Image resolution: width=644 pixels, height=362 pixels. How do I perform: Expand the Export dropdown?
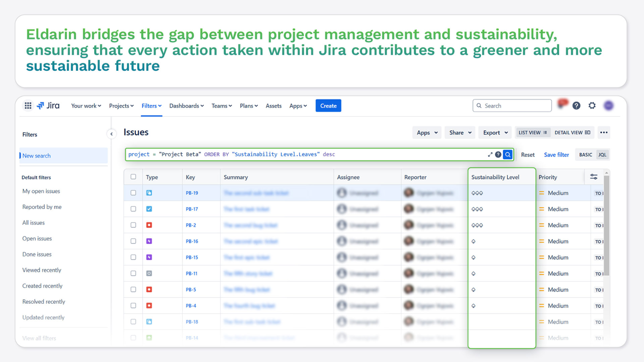(x=495, y=133)
